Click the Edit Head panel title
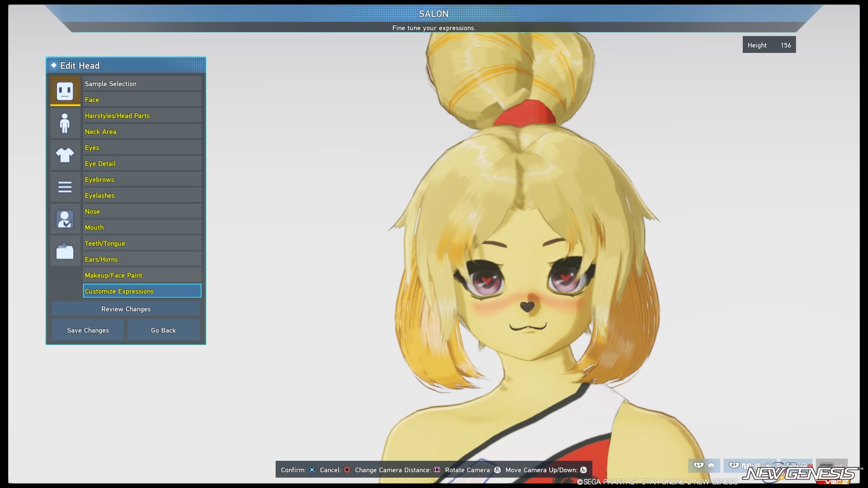Viewport: 868px width, 488px height. 80,66
